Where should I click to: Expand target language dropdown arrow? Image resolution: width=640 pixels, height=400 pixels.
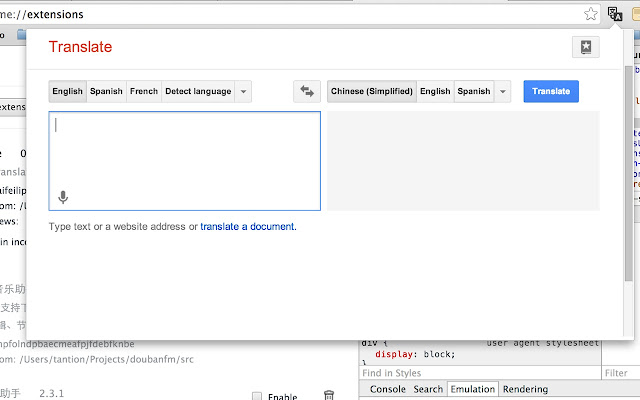pyautogui.click(x=503, y=91)
